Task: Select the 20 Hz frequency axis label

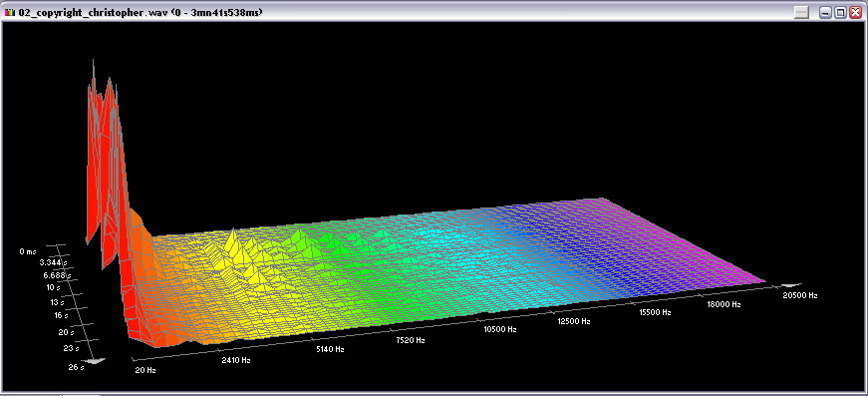Action: [145, 370]
